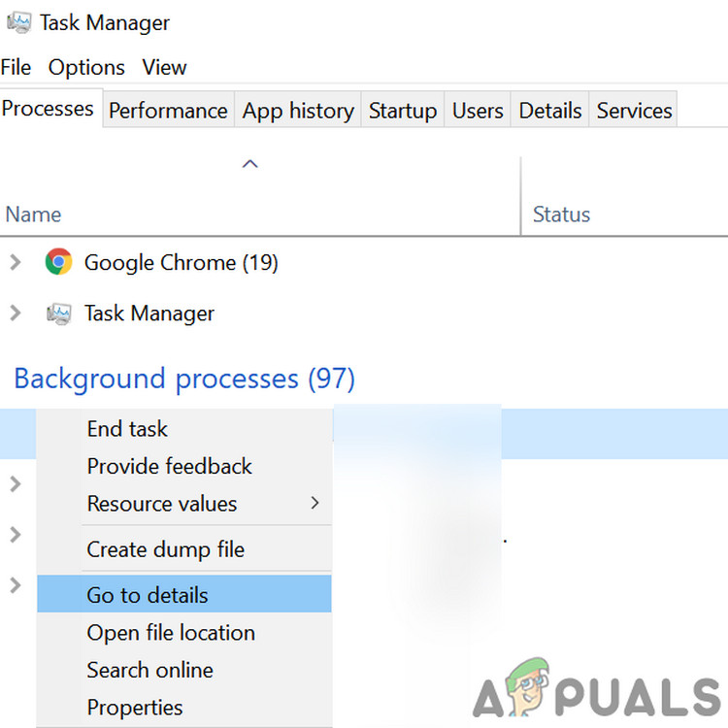728x728 pixels.
Task: Expand the Task Manager process entry
Action: [15, 314]
